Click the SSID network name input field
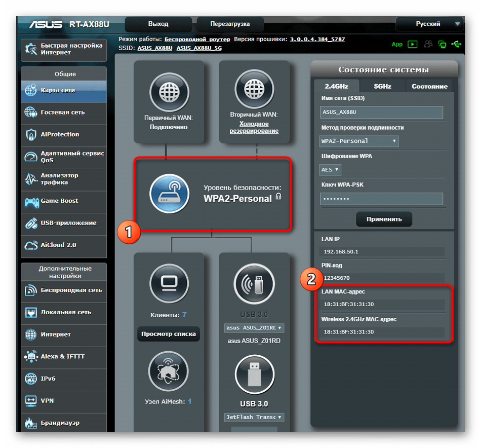 click(382, 112)
